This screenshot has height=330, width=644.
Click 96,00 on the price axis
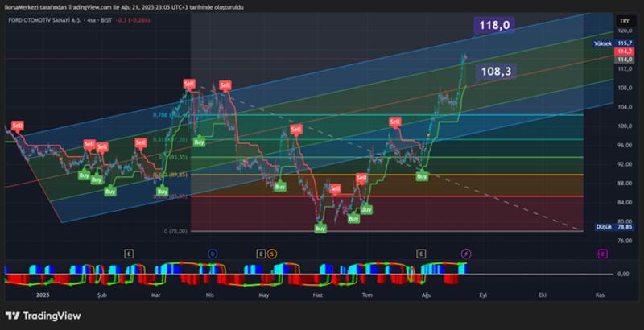[625, 146]
